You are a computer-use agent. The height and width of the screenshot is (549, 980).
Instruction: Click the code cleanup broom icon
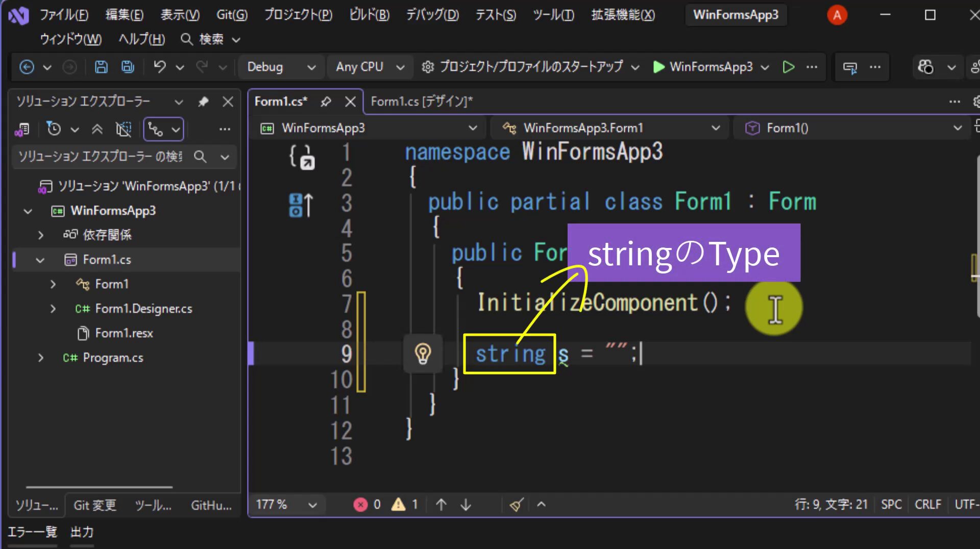(516, 505)
